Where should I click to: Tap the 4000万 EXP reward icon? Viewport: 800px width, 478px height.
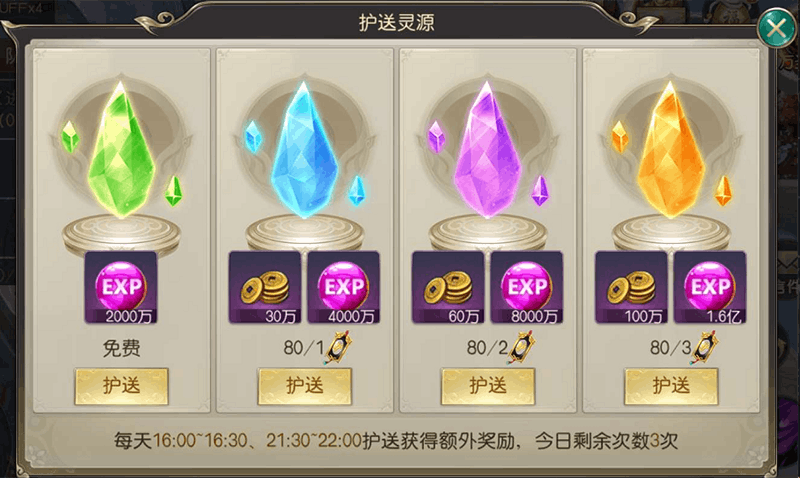click(x=343, y=287)
